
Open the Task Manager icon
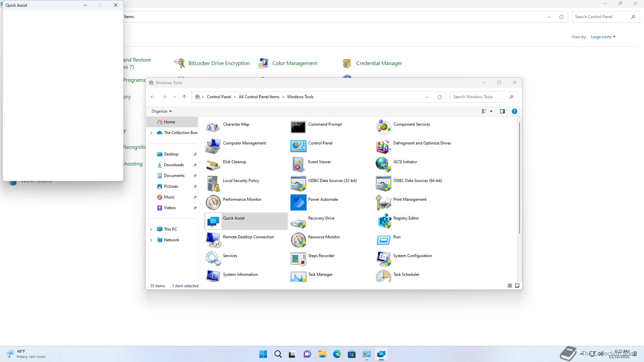click(x=298, y=276)
